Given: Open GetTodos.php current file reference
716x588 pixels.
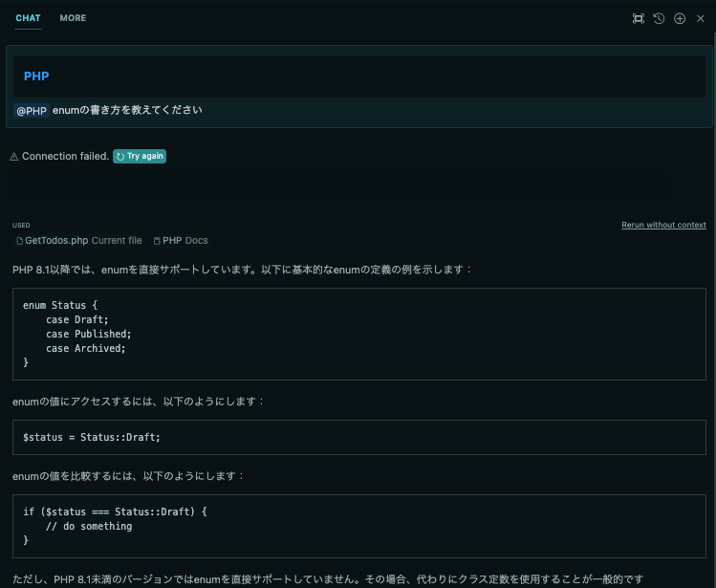Looking at the screenshot, I should coord(79,240).
